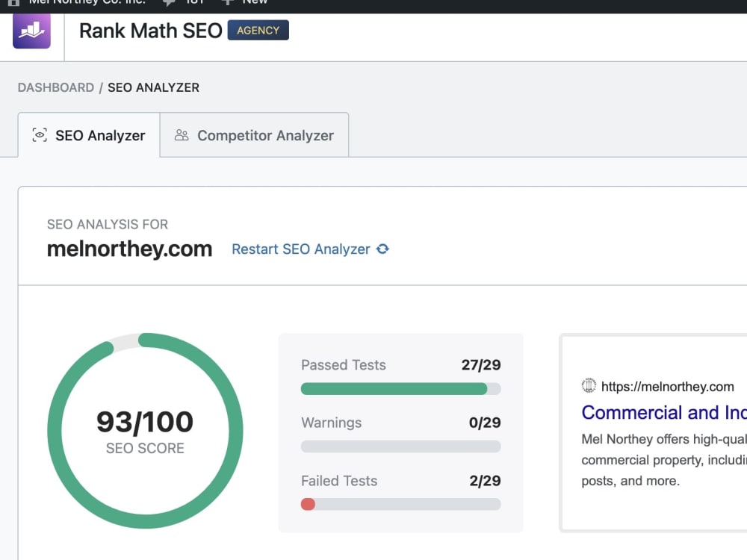Click the eye-scan icon on SEO Analyzer tab
The height and width of the screenshot is (560, 747).
(x=40, y=135)
